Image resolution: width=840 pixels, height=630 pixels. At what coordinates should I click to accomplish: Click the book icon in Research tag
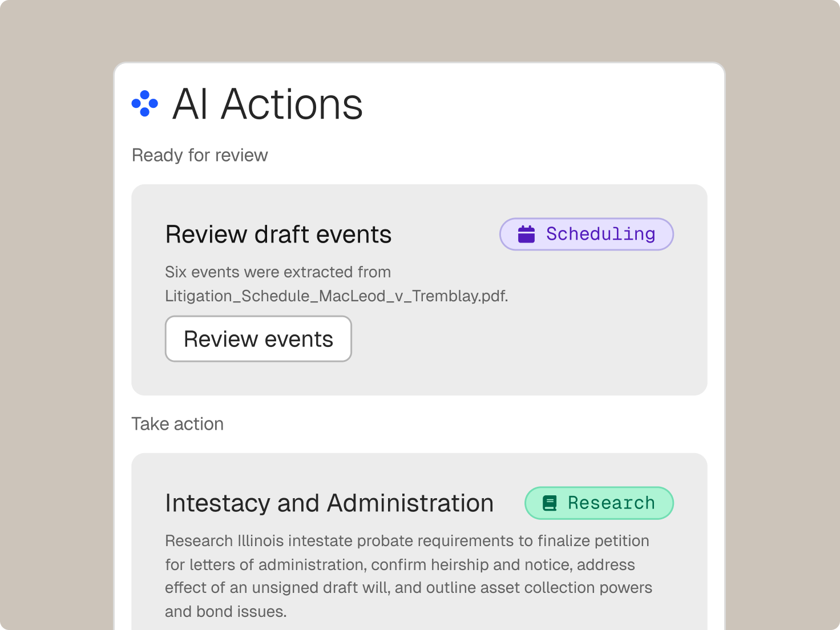pyautogui.click(x=550, y=503)
